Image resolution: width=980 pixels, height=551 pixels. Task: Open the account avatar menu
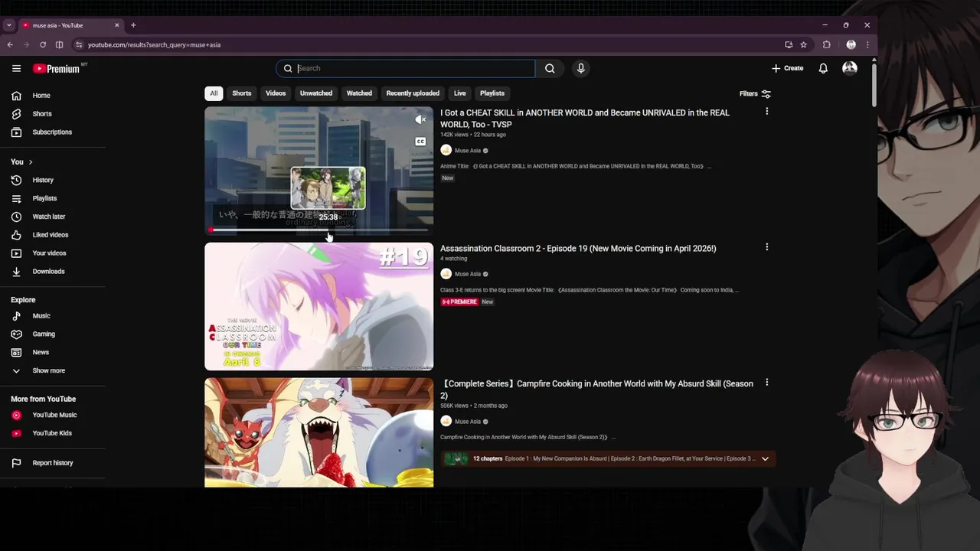pos(850,68)
